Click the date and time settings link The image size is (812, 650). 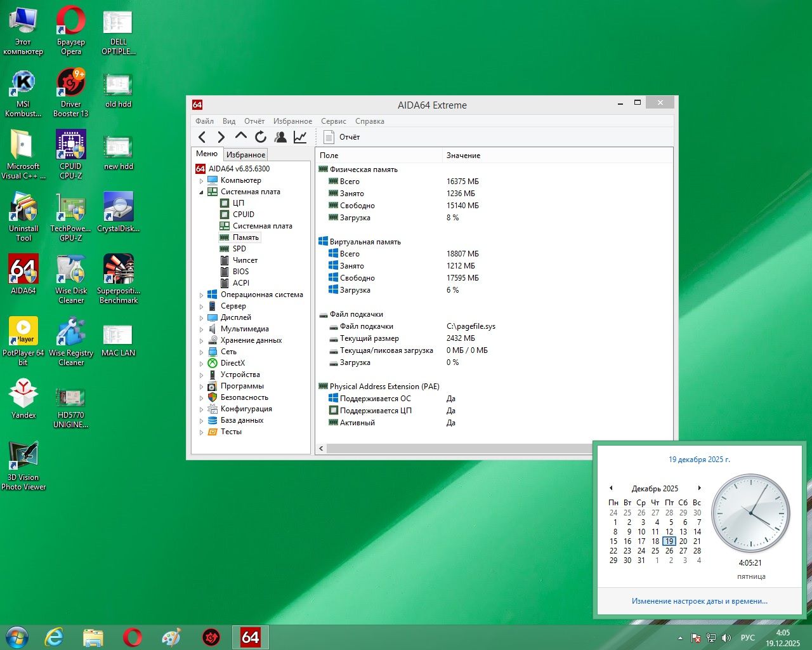point(699,601)
